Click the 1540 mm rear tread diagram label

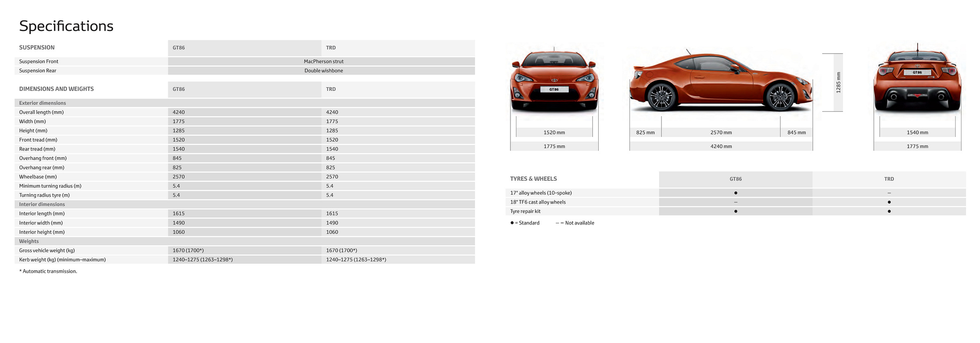918,132
